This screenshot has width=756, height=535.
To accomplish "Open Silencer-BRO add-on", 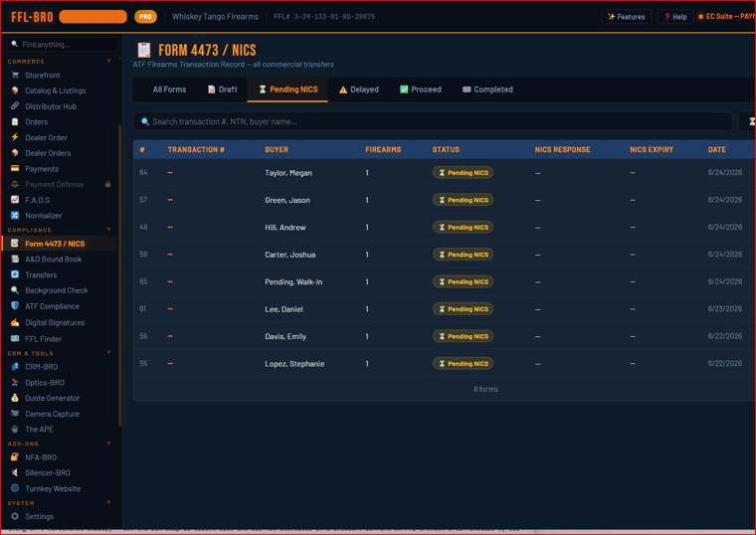I will (x=48, y=472).
